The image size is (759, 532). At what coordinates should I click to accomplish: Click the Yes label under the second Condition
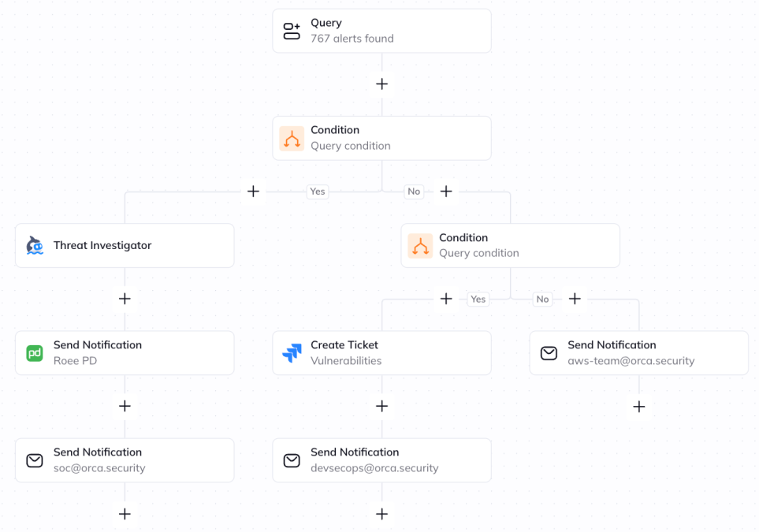[x=478, y=299]
